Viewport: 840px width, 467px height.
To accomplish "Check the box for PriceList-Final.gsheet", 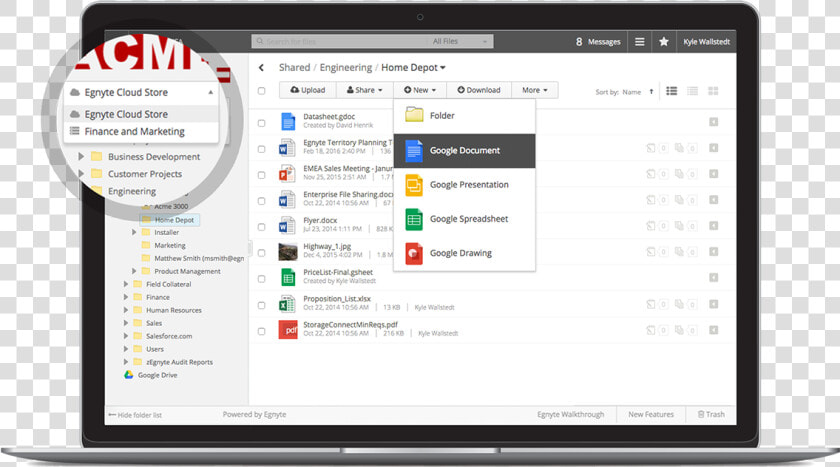I will tap(261, 279).
